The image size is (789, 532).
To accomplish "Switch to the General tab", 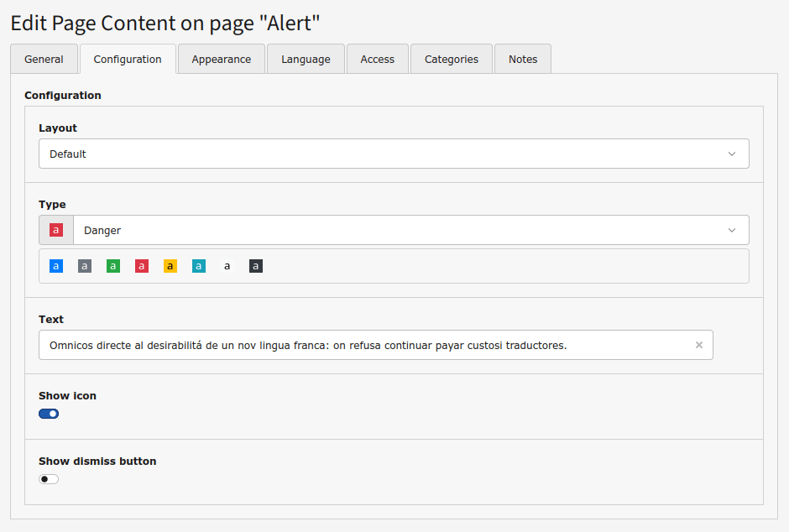I will point(44,60).
